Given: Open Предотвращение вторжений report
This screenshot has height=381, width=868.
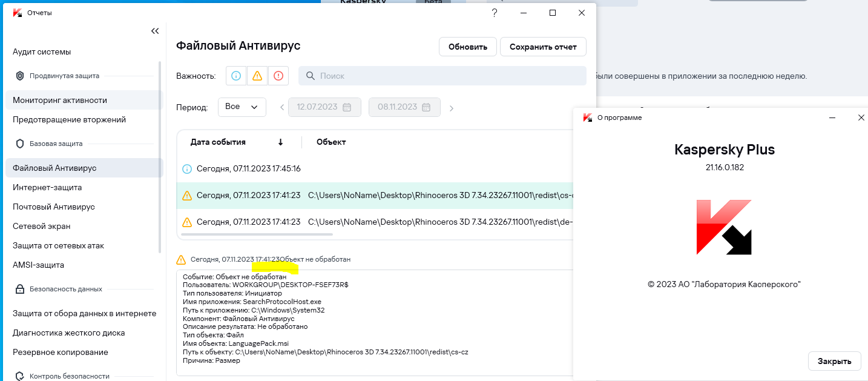Looking at the screenshot, I should 70,120.
